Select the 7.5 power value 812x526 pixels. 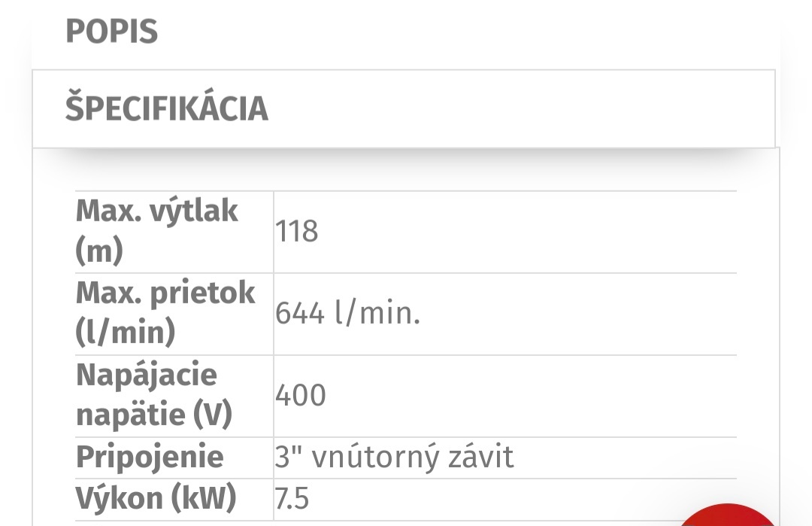click(292, 499)
